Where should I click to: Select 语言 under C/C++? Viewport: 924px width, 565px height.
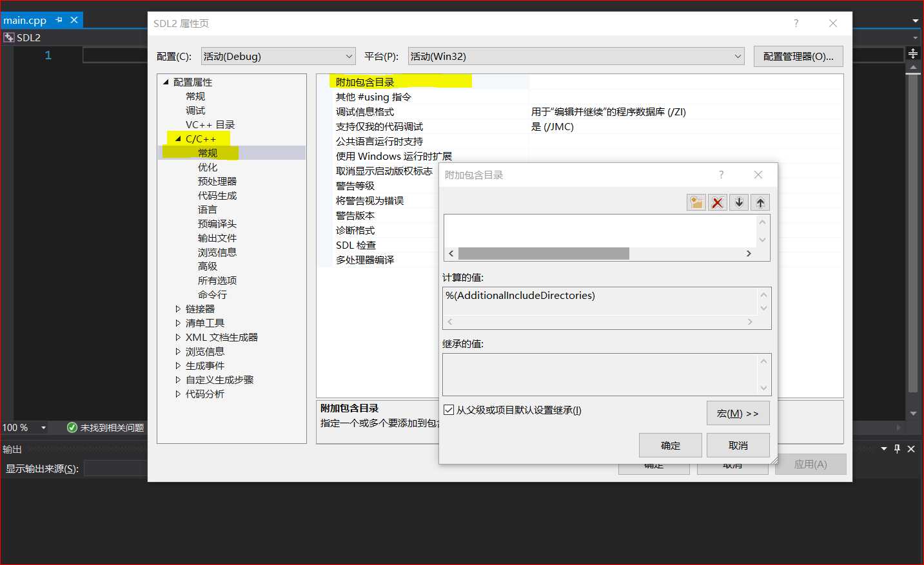(208, 209)
